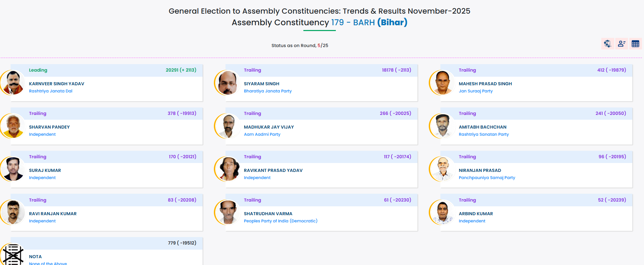This screenshot has width=644, height=265.
Task: Click the candidate list person icon
Action: tap(621, 44)
